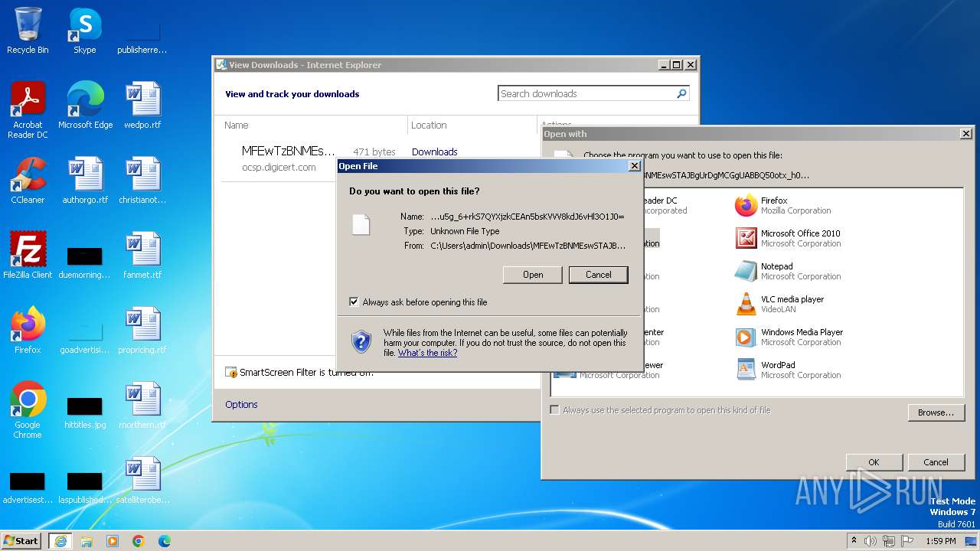Open authorgo.rtf file icon
Viewport: 980px width, 551px height.
point(85,181)
